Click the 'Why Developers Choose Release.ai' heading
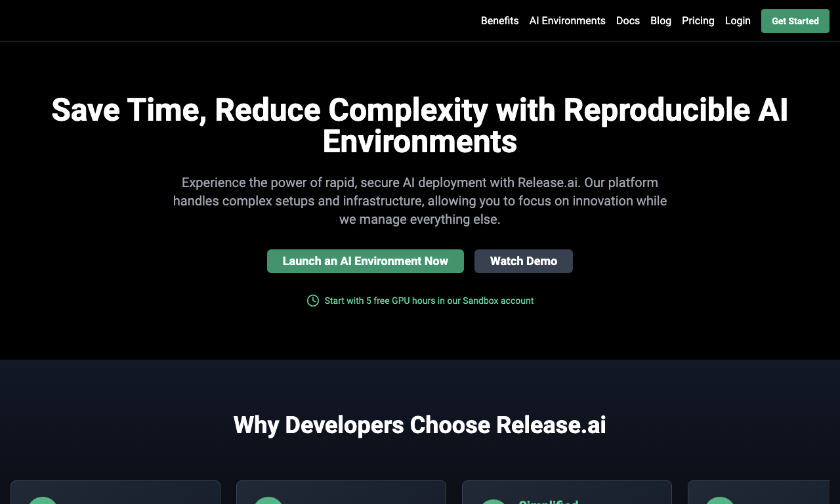Image resolution: width=840 pixels, height=504 pixels. pyautogui.click(x=420, y=425)
